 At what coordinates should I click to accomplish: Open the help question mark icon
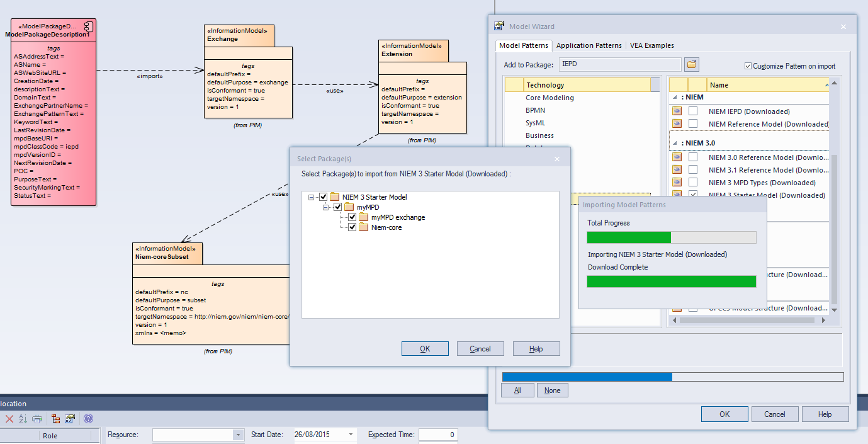[88, 419]
